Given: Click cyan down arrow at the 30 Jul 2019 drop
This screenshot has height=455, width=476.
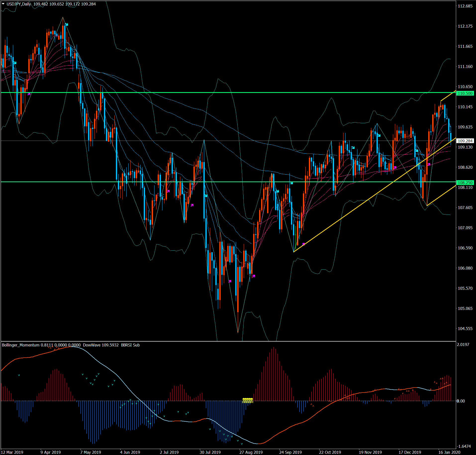Looking at the screenshot, I should pyautogui.click(x=206, y=196).
